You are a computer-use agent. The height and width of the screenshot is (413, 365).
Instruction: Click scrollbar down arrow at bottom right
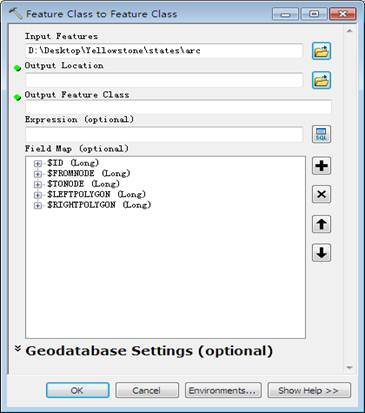coord(349,368)
